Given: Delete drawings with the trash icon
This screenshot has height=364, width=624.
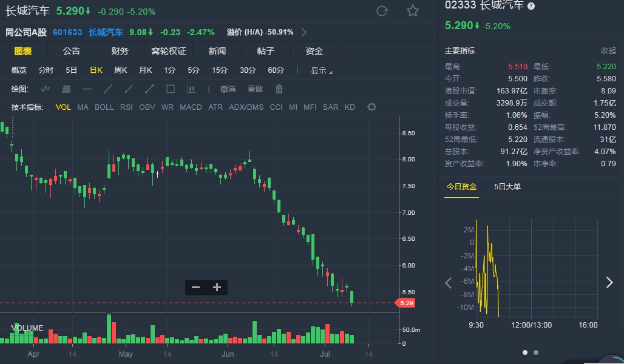Looking at the screenshot, I should (279, 89).
